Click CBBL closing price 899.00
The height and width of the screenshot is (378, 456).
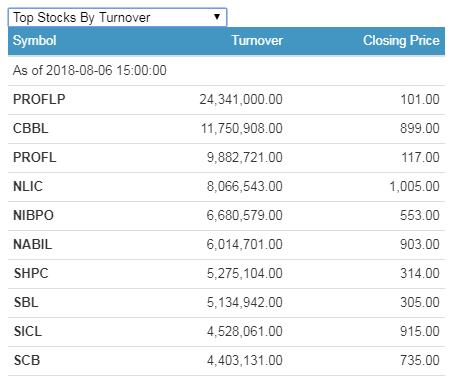[x=420, y=128]
